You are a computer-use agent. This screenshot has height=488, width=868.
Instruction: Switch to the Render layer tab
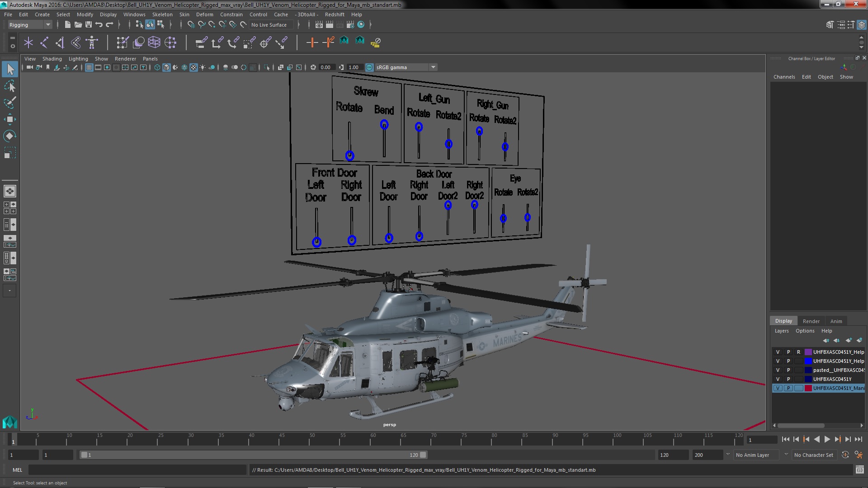coord(811,321)
